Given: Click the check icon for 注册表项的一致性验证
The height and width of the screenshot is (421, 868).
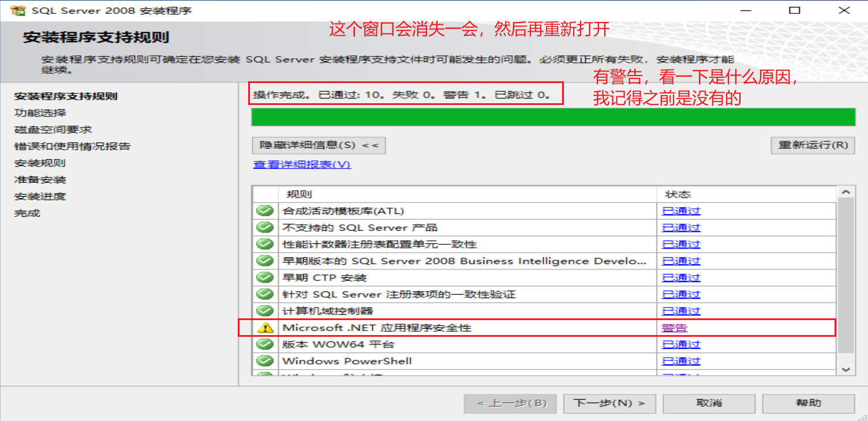Looking at the screenshot, I should coord(265,294).
